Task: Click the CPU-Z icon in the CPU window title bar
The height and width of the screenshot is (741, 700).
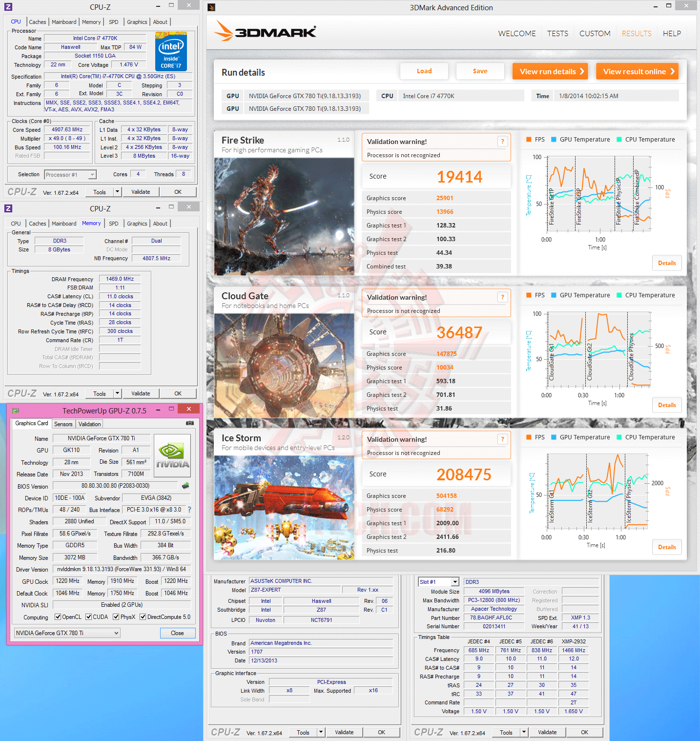Action: click(x=8, y=7)
